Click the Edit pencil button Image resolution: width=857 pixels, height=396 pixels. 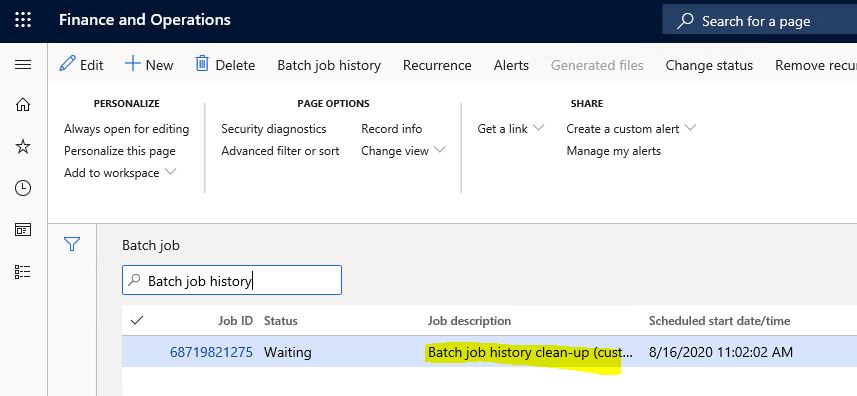point(81,65)
